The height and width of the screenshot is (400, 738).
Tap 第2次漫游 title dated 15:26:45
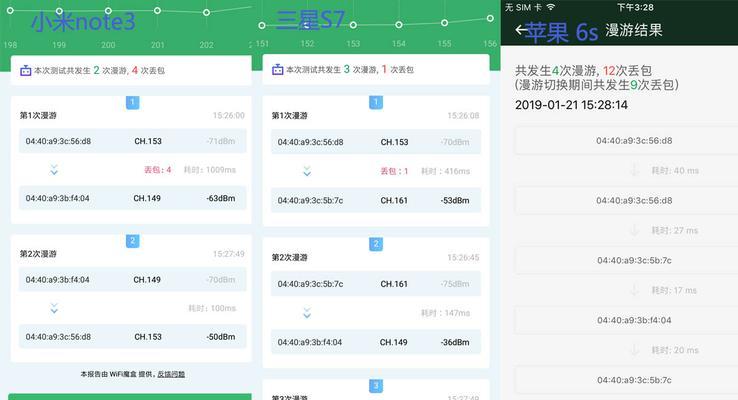(289, 257)
